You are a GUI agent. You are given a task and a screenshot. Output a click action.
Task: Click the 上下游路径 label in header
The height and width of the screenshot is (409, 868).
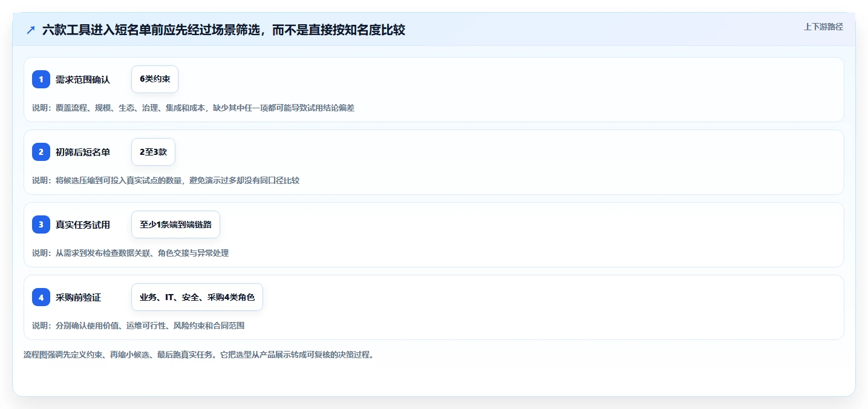coord(823,27)
